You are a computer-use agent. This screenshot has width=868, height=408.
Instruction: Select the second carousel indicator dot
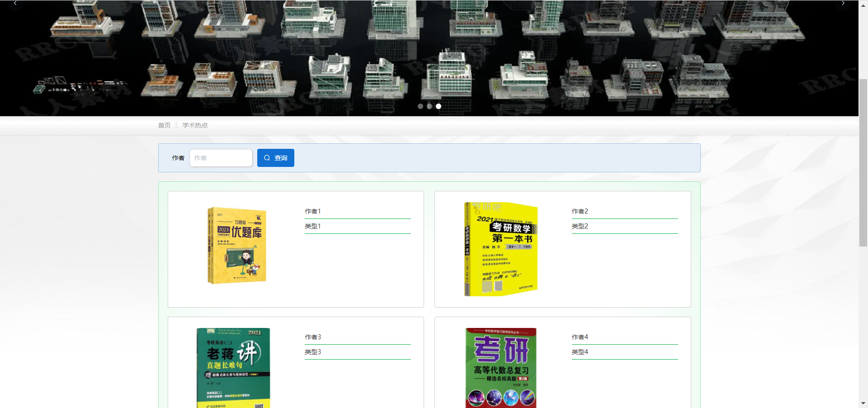[429, 106]
